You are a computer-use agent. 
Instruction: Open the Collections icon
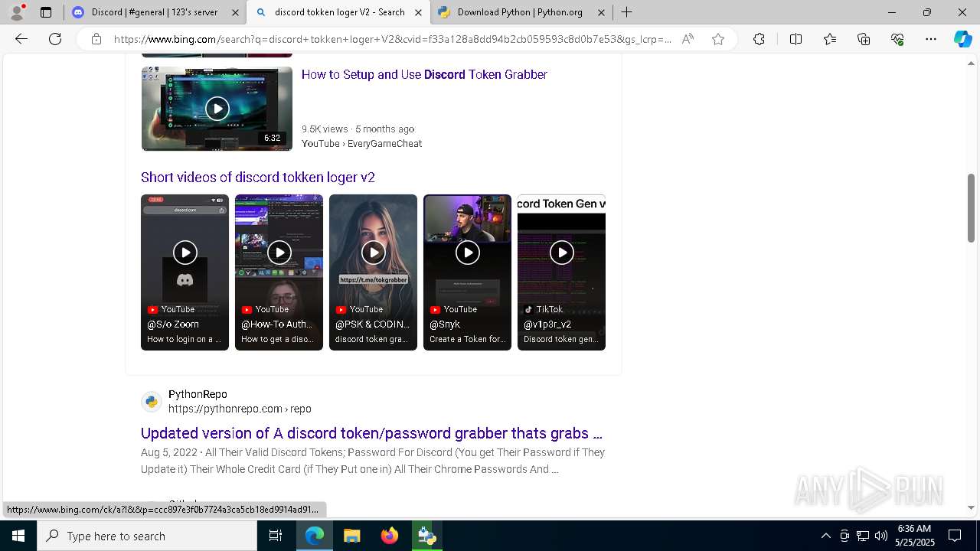coord(864,39)
